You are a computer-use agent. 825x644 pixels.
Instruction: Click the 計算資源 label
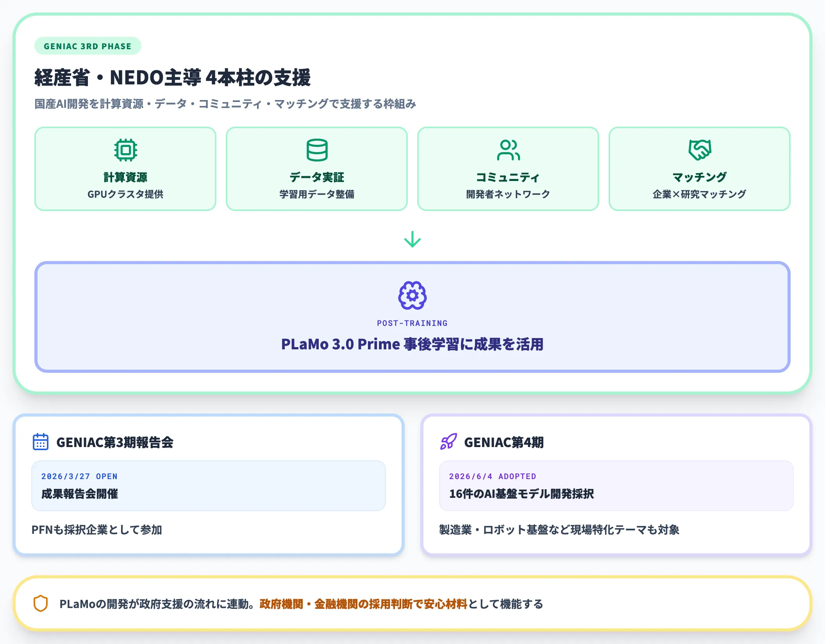point(125,177)
